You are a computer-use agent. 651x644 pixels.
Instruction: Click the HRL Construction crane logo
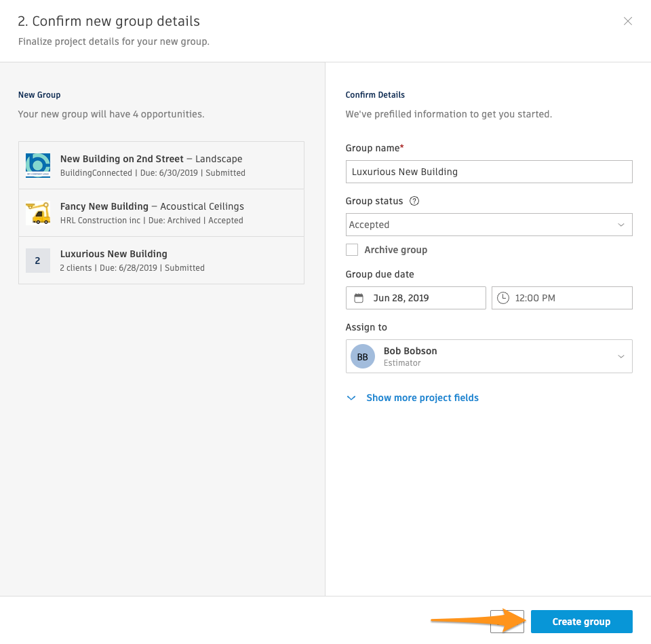click(x=38, y=213)
